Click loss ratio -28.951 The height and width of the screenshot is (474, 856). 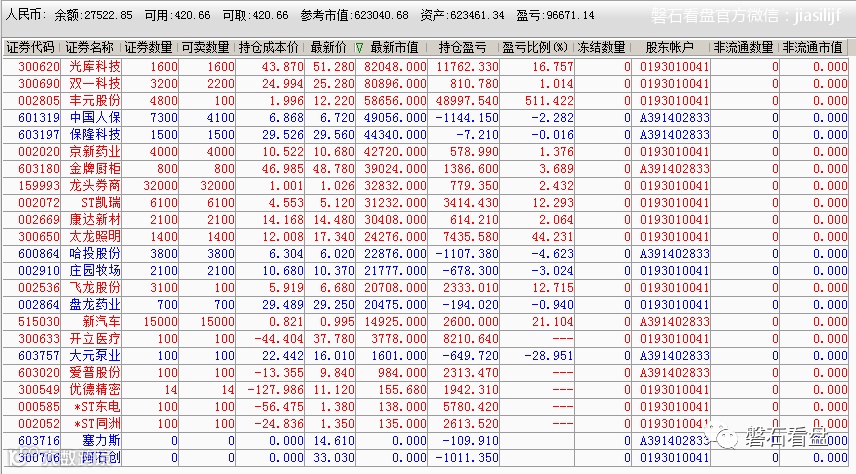pos(549,356)
